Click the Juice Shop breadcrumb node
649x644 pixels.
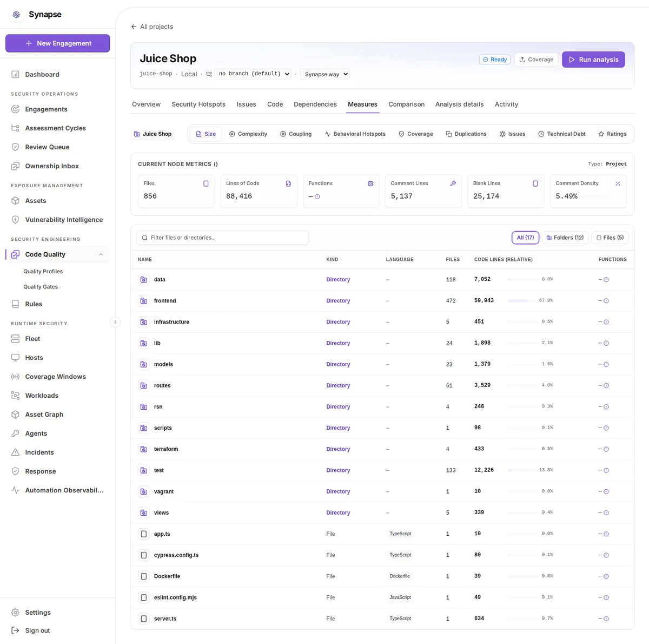[153, 134]
